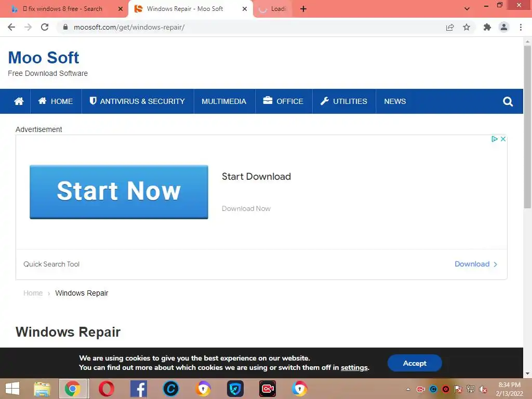Screen dimensions: 532x399
Task: Reload the current page
Action: 45,27
